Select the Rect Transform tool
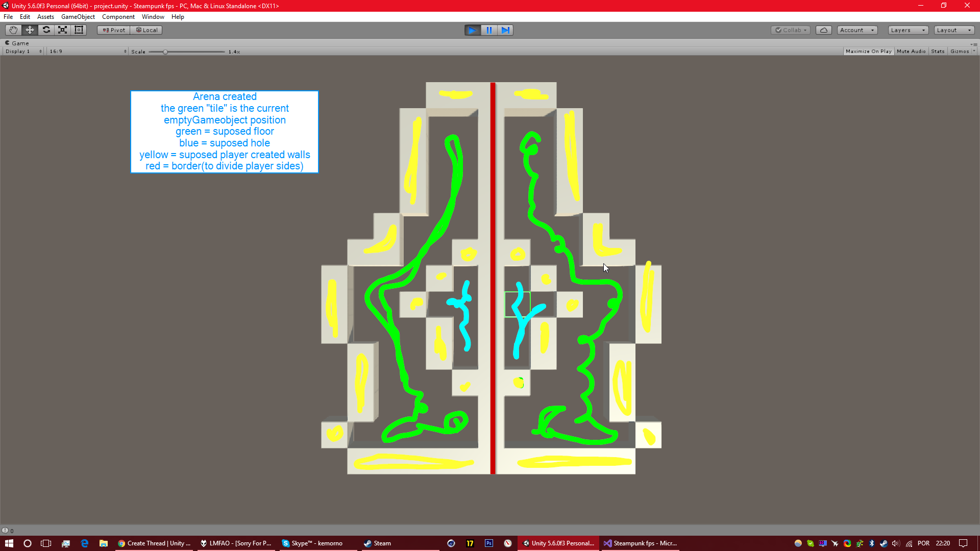 [79, 30]
